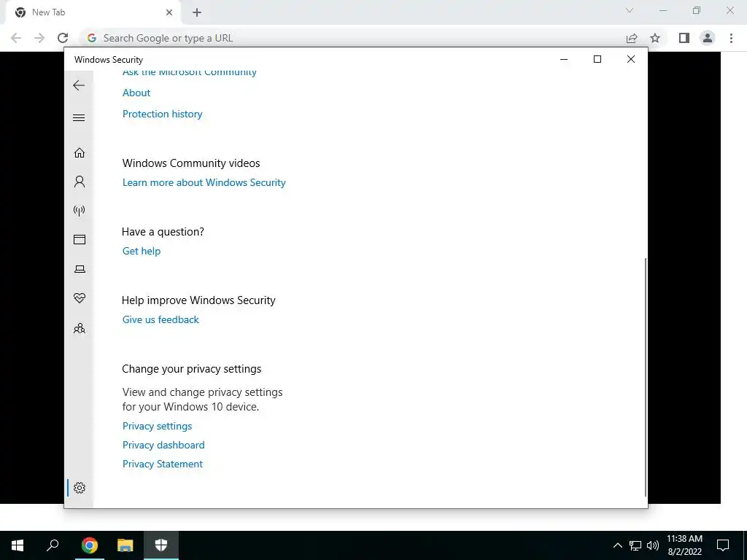Open the About link

click(136, 93)
